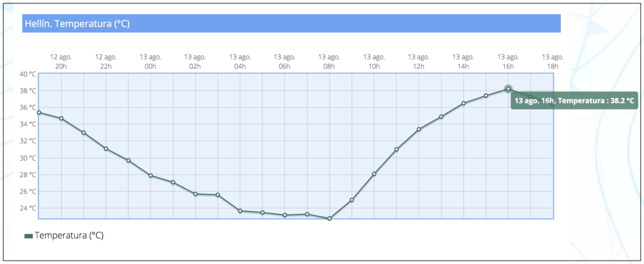Toggle the Temperatura (°C) legend series

point(64,236)
